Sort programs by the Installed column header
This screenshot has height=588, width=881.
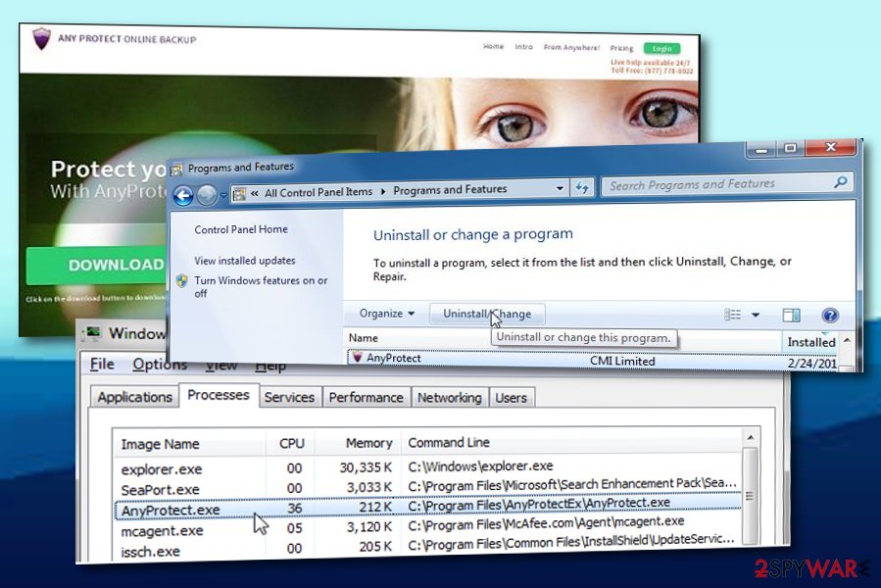click(810, 342)
